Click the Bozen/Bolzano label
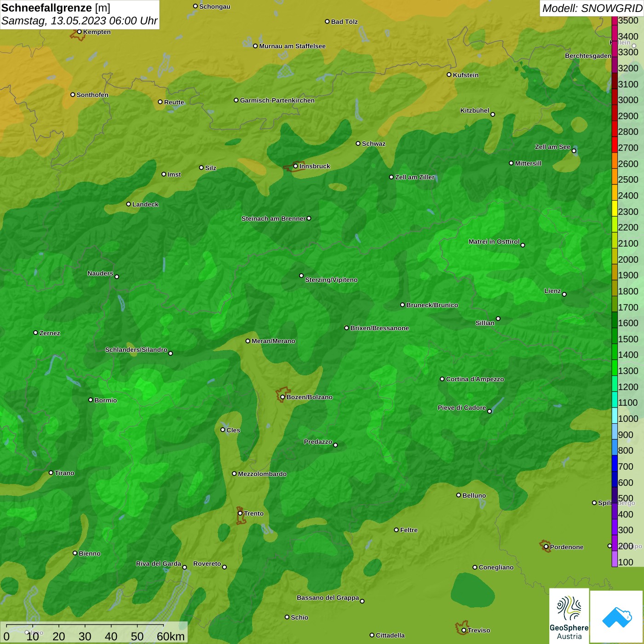Image resolution: width=644 pixels, height=644 pixels. 310,397
